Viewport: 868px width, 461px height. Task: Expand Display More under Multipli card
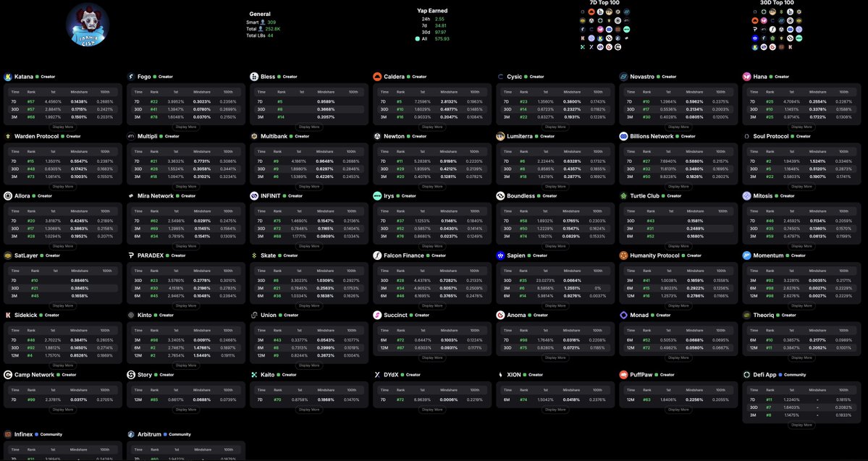coord(186,187)
